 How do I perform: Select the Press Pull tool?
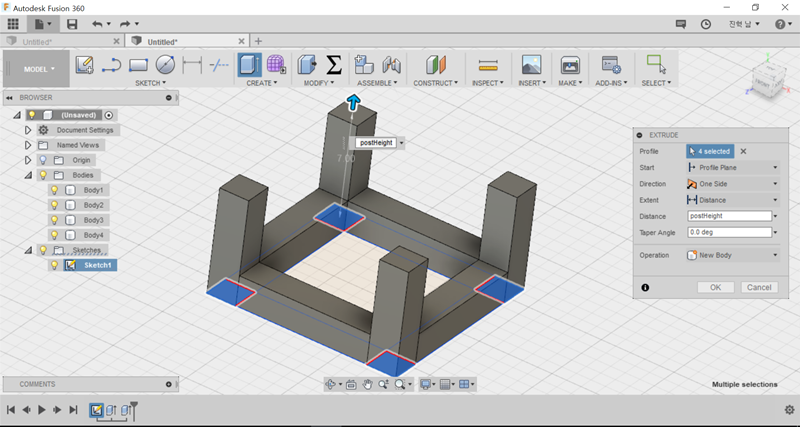coord(307,65)
